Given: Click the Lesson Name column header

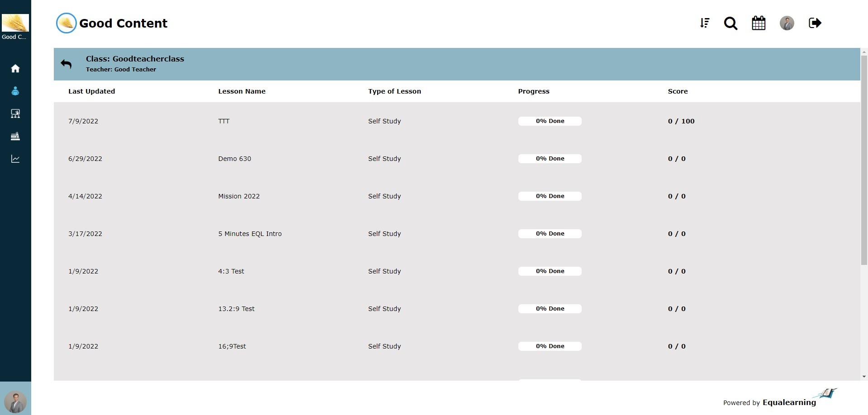Looking at the screenshot, I should click(242, 91).
